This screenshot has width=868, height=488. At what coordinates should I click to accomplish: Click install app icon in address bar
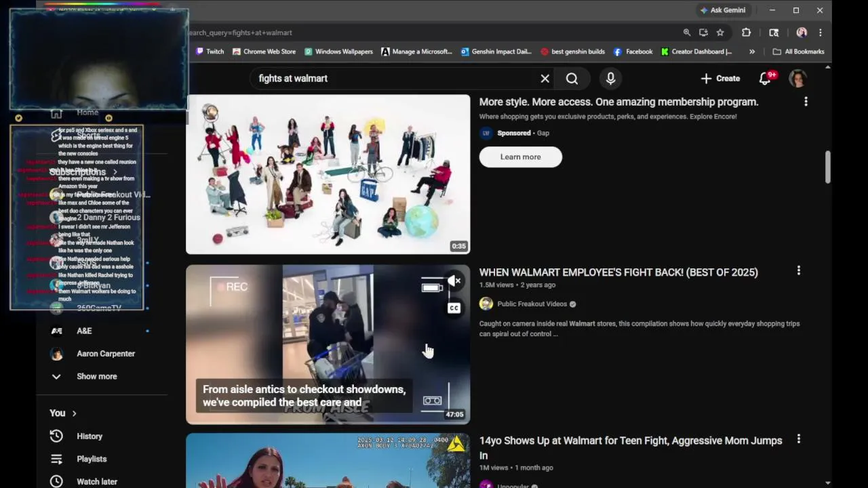click(703, 33)
